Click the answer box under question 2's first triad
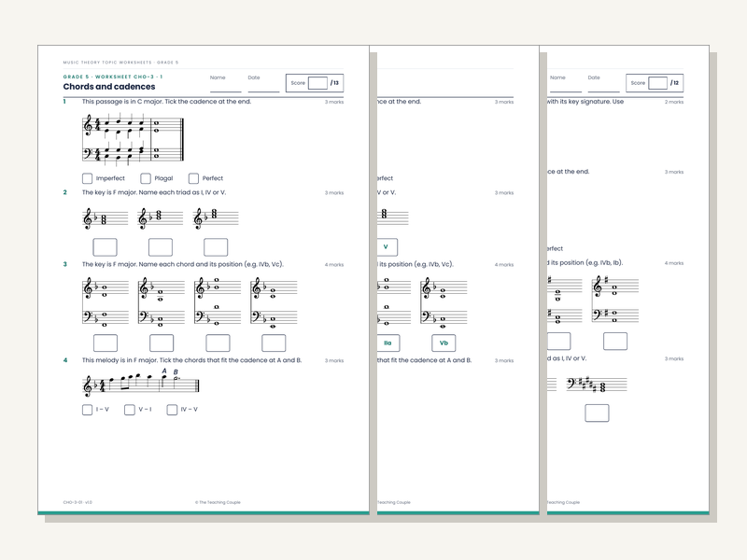 (105, 247)
